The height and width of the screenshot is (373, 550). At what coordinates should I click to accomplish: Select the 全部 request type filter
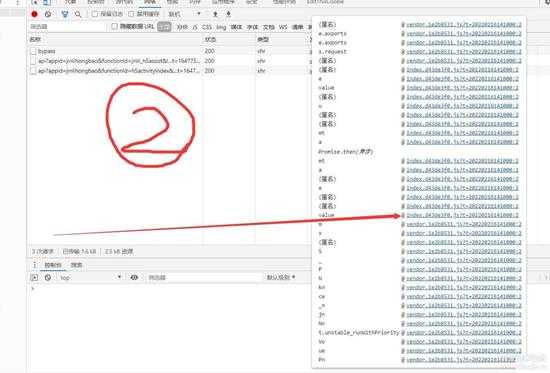tap(164, 27)
